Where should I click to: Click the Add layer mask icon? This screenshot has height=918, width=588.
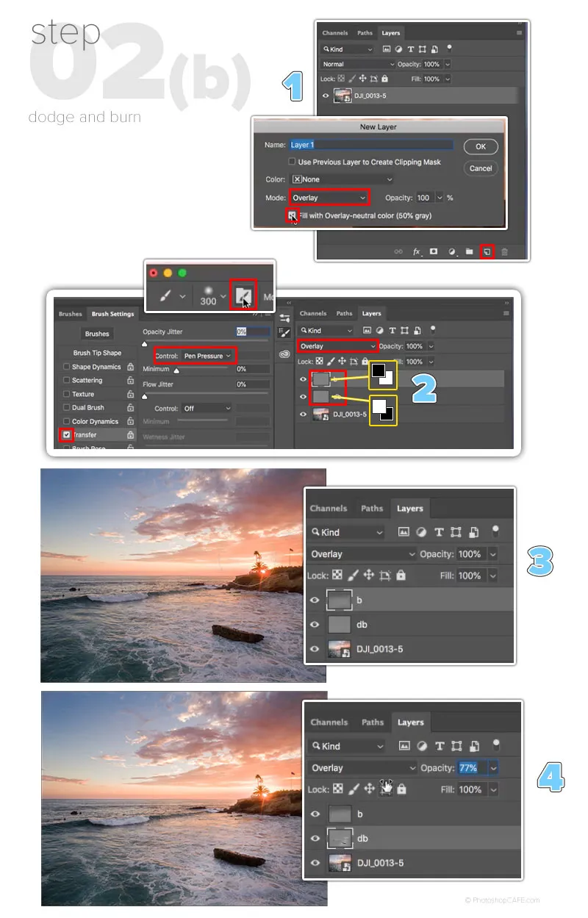[434, 251]
